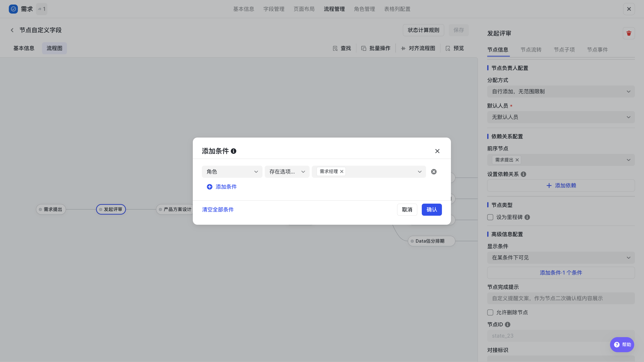Click the info icon next to 添加条件 title

click(x=234, y=151)
